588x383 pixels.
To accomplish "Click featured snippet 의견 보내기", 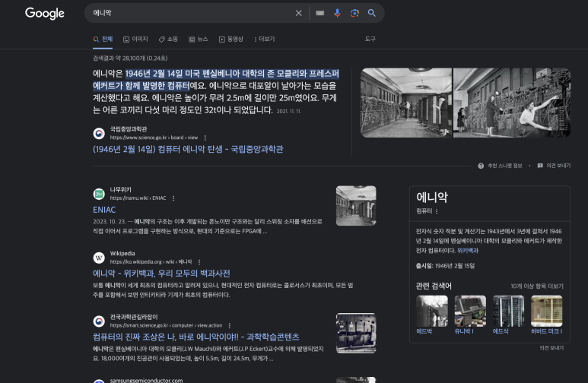I will click(554, 166).
